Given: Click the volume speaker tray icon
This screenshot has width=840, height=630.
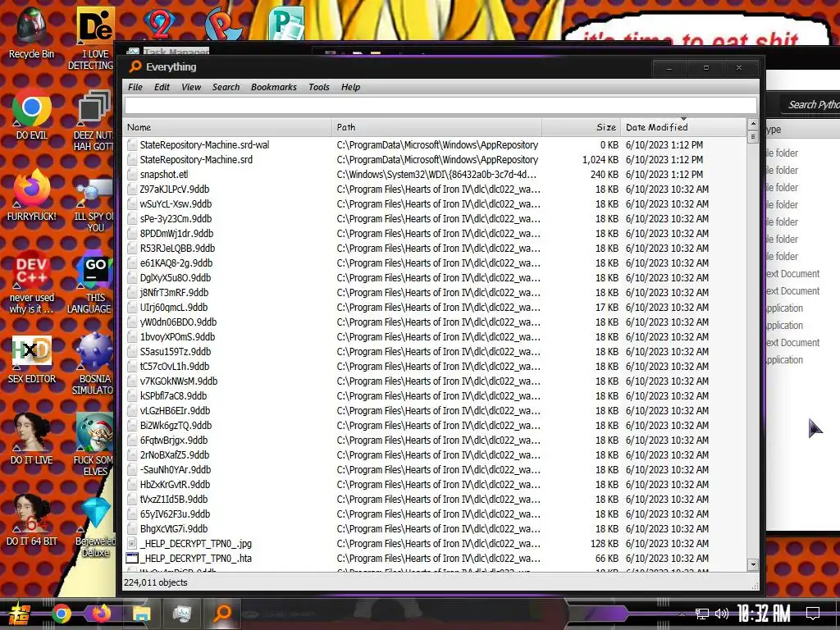Looking at the screenshot, I should pos(722,614).
